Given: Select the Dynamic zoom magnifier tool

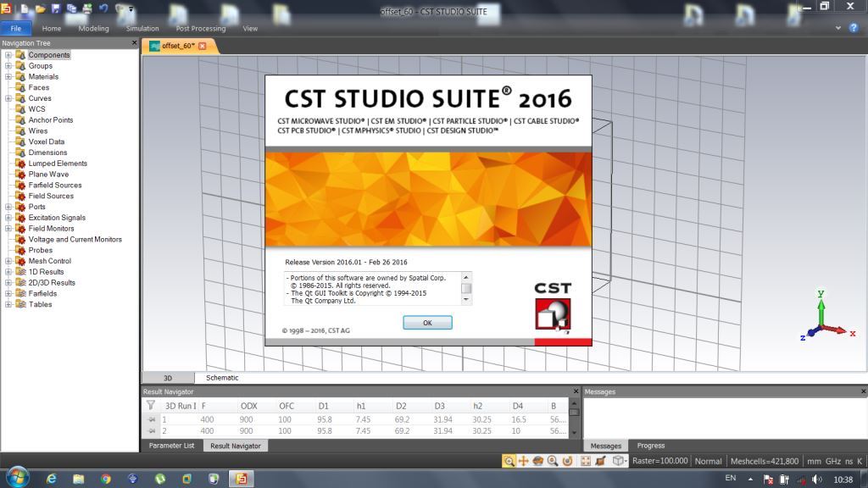Looking at the screenshot, I should 553,461.
